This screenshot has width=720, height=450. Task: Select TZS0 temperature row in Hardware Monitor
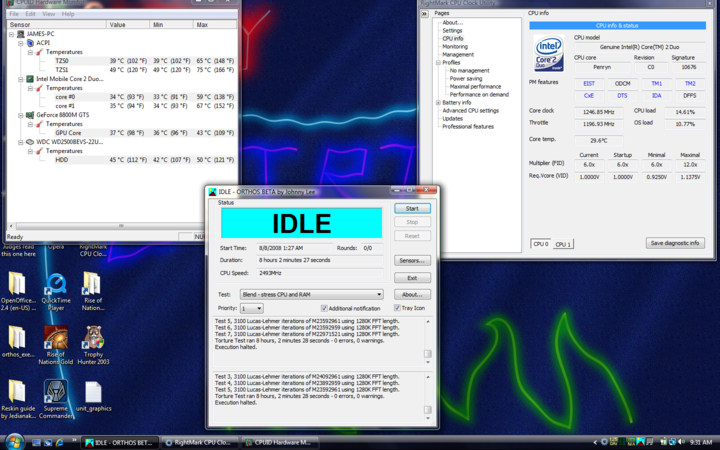click(145, 61)
